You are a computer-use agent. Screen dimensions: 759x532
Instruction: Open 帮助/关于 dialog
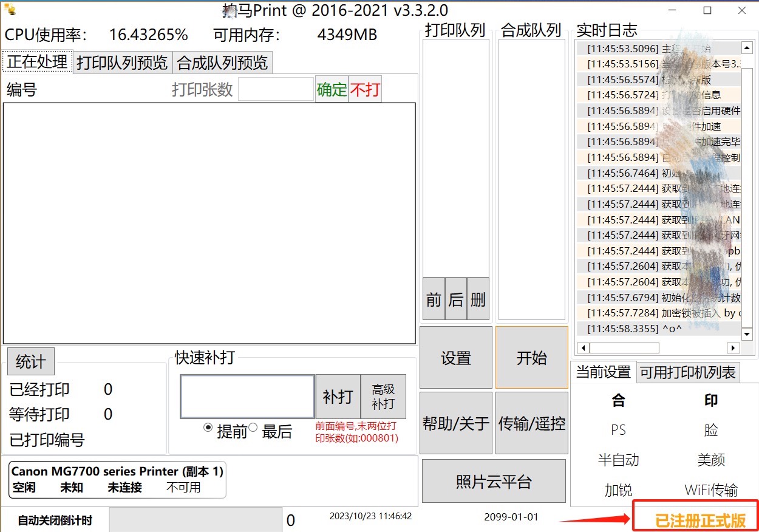point(456,423)
